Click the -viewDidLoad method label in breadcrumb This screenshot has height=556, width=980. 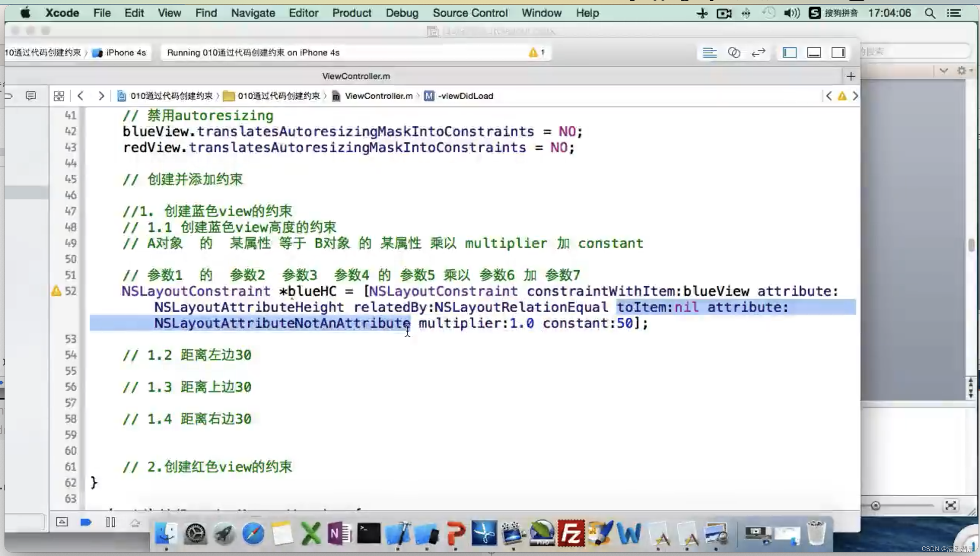[x=465, y=95]
